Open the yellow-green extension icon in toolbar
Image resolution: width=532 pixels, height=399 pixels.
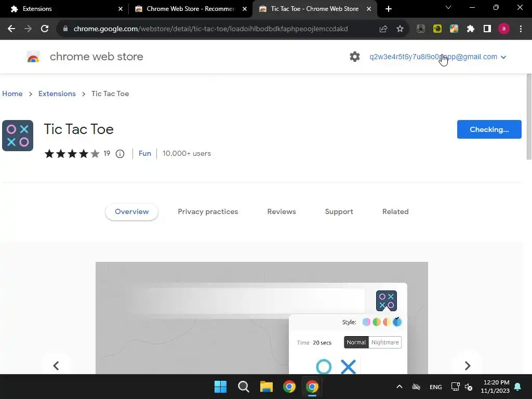(x=437, y=29)
